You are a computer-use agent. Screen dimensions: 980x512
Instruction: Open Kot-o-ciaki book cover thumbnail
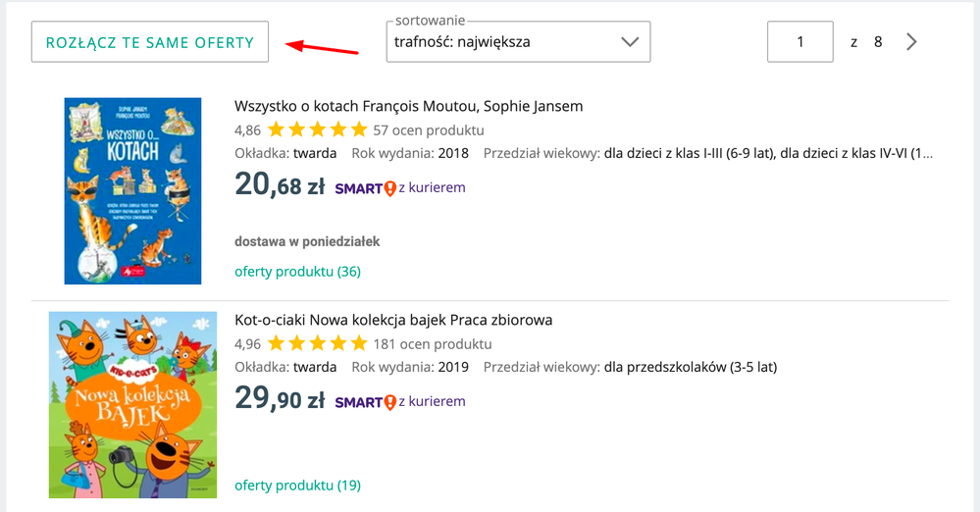tap(132, 404)
